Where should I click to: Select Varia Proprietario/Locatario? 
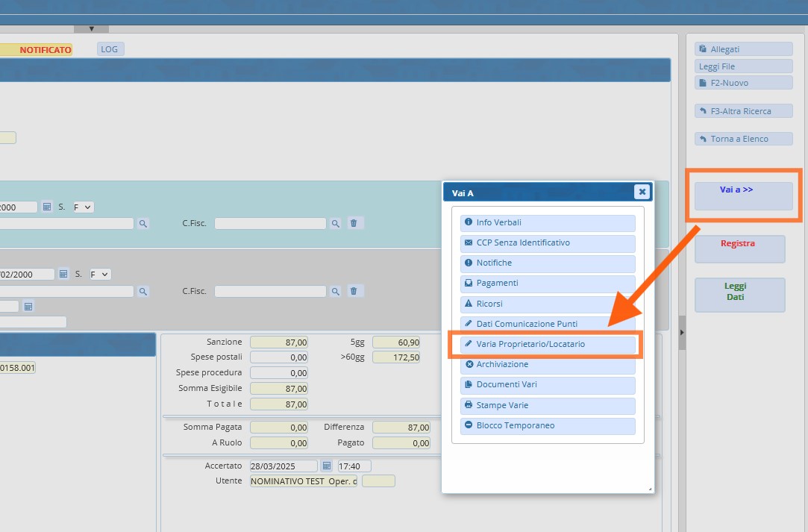[x=548, y=345]
